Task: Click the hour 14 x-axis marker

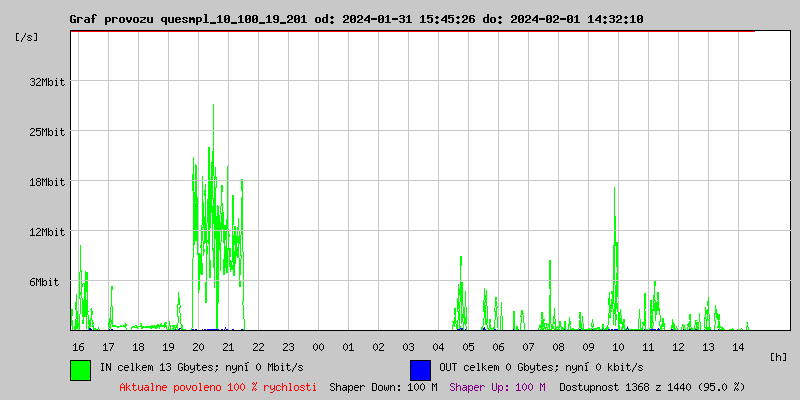Action: tap(738, 347)
